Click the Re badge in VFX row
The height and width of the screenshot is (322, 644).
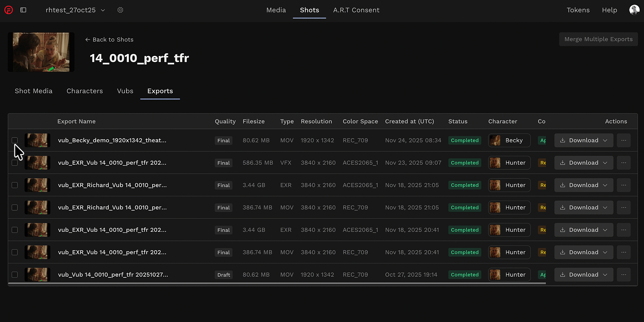pyautogui.click(x=542, y=163)
